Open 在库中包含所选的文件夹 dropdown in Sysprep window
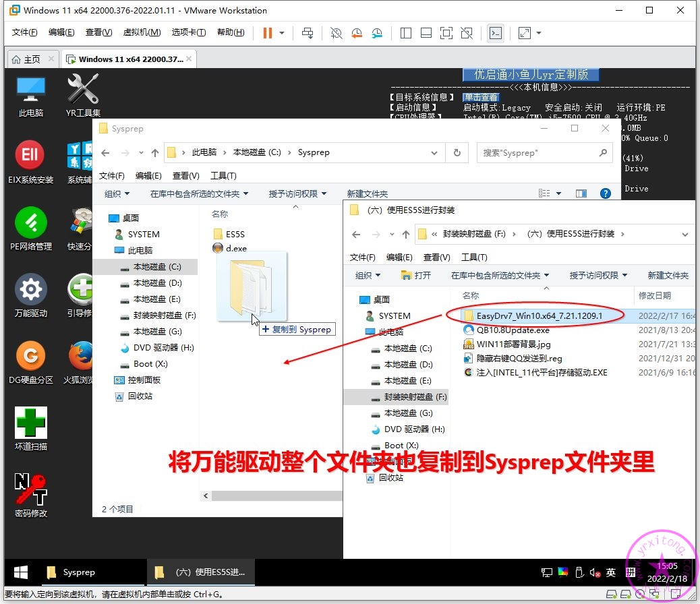700x604 pixels. coord(199,193)
